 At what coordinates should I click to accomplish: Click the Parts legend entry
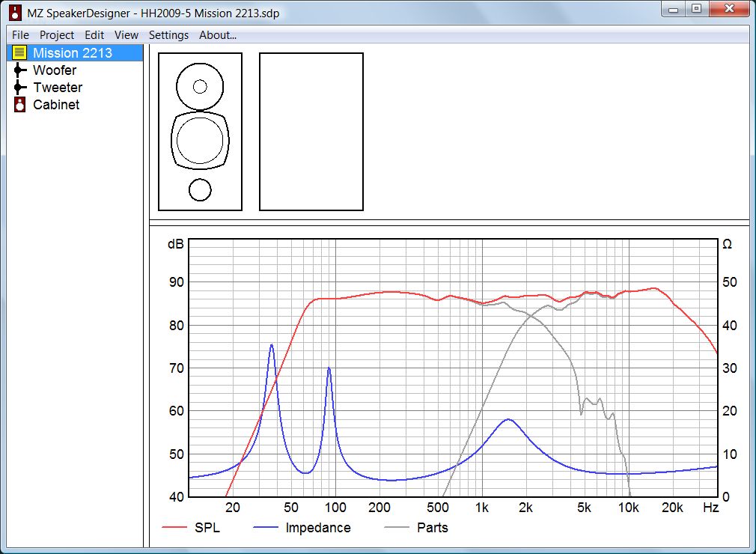(x=416, y=528)
